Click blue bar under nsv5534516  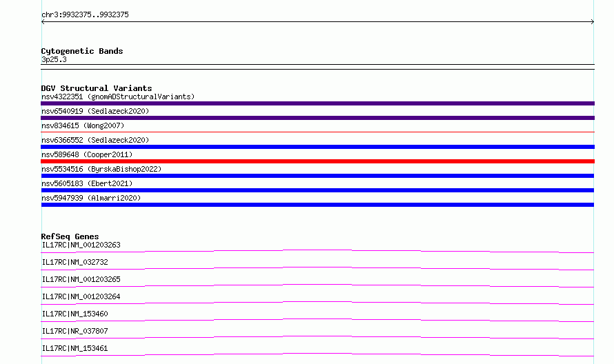pyautogui.click(x=317, y=176)
